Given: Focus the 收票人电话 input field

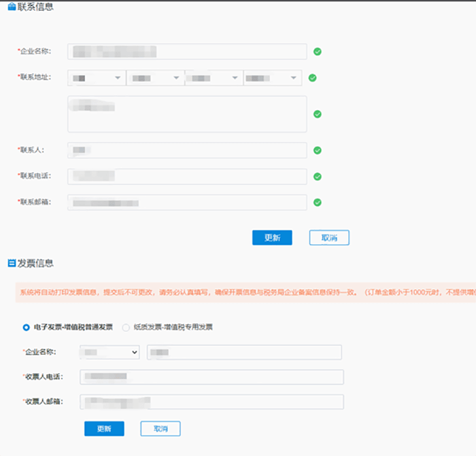Looking at the screenshot, I should (x=211, y=377).
